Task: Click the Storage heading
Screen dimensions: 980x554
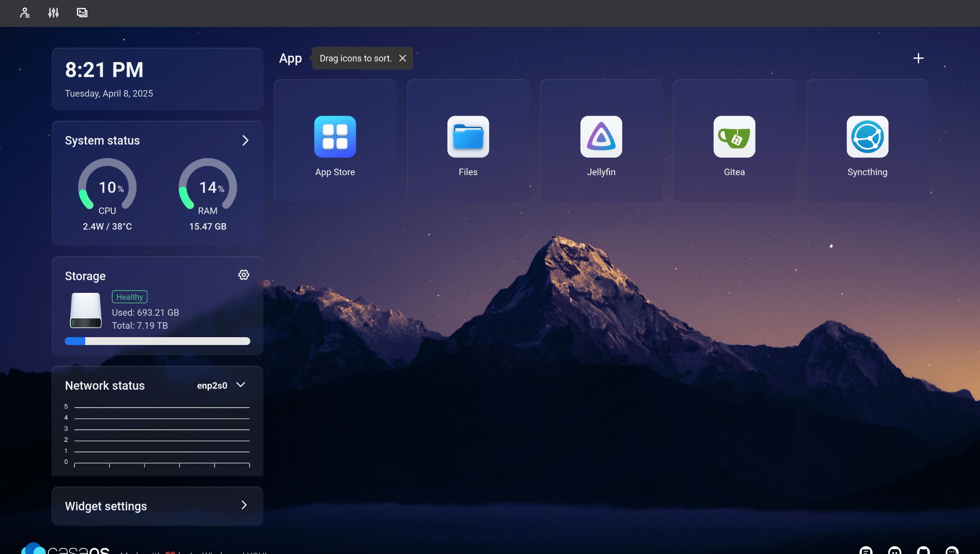Action: pyautogui.click(x=85, y=276)
